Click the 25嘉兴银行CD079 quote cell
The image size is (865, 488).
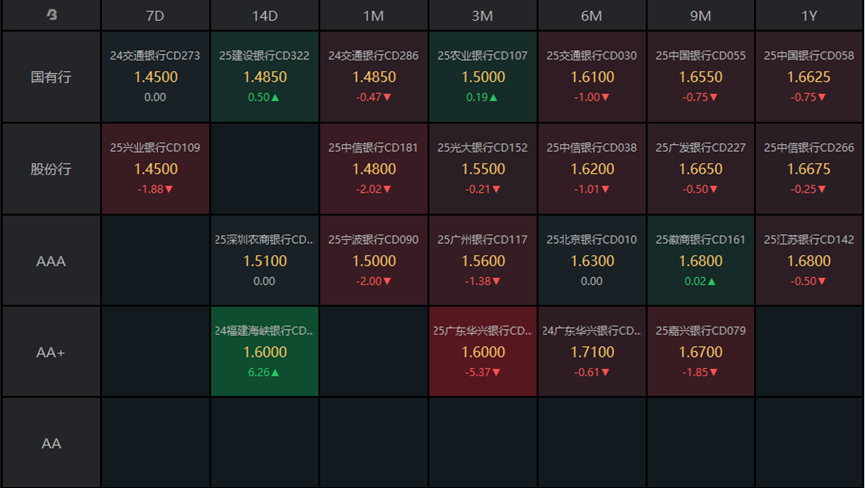[700, 352]
